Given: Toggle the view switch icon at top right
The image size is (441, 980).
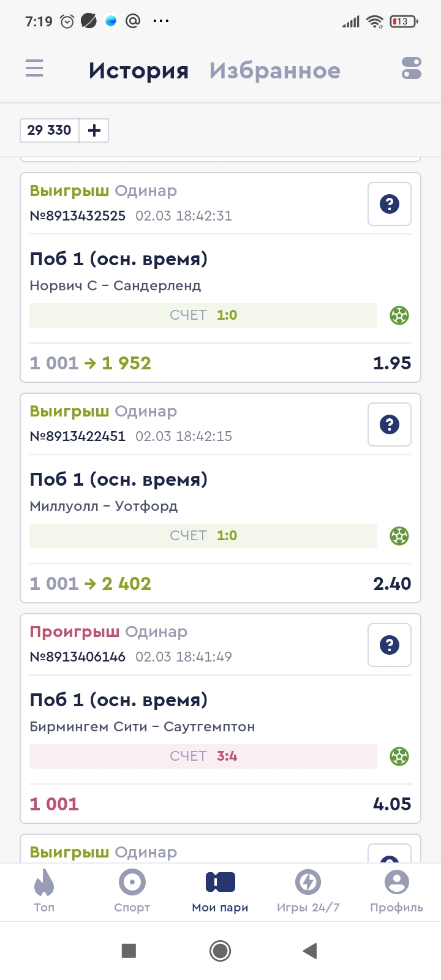Looking at the screenshot, I should 411,68.
